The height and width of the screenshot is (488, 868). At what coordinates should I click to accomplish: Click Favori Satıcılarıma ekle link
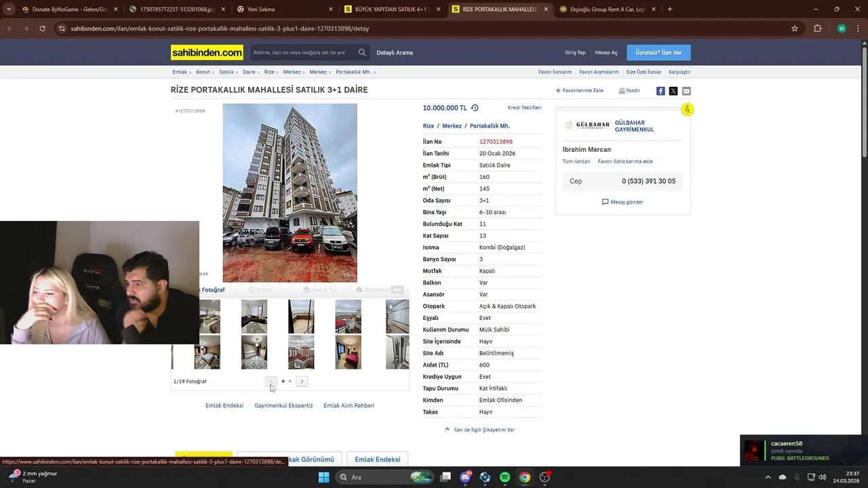625,161
